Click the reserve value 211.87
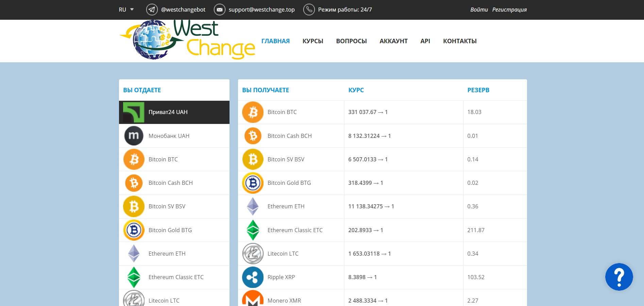The image size is (644, 306). (476, 230)
